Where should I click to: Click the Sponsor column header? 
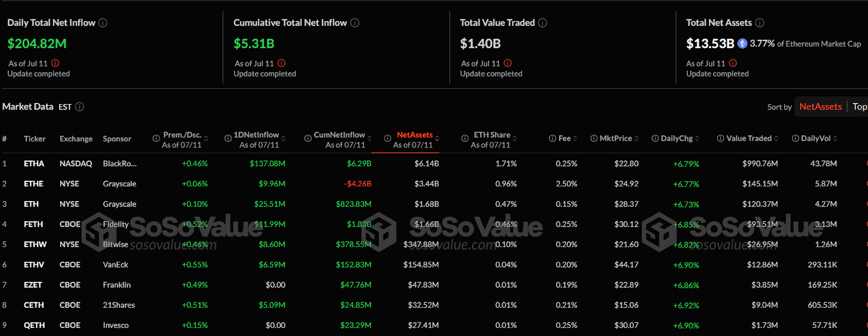tap(117, 139)
